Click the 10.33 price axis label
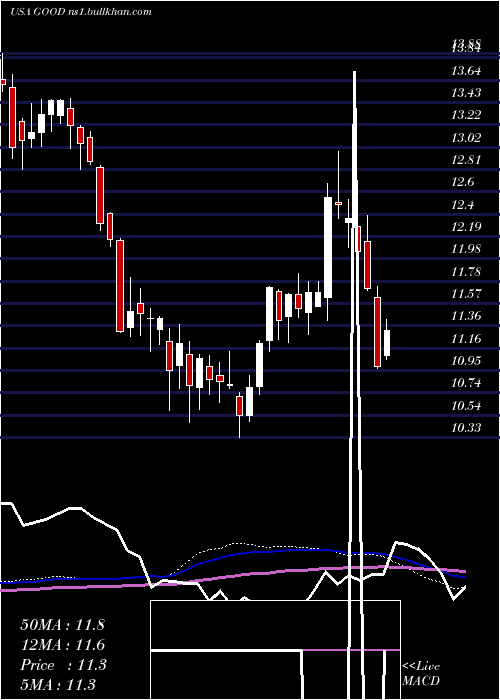This screenshot has width=500, height=700. pyautogui.click(x=466, y=428)
